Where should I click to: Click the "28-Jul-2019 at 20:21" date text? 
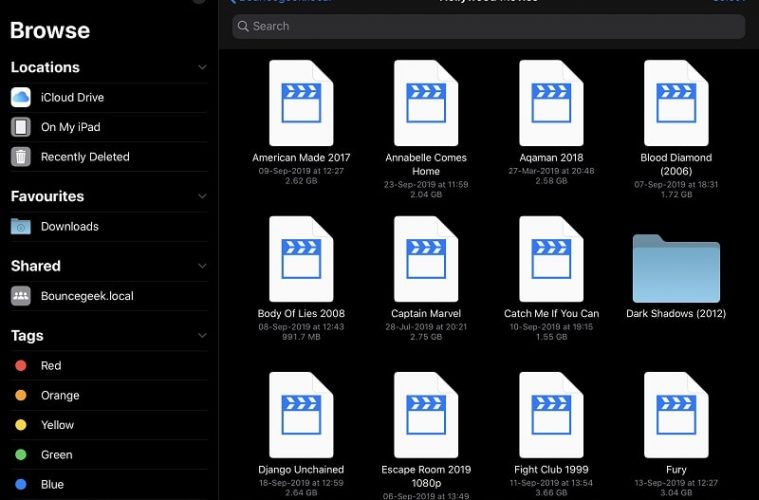pyautogui.click(x=426, y=327)
